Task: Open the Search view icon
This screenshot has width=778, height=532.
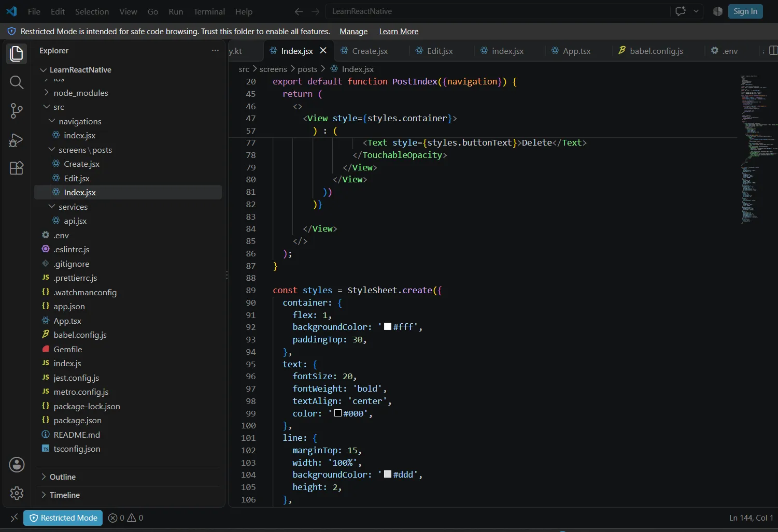Action: pyautogui.click(x=17, y=82)
